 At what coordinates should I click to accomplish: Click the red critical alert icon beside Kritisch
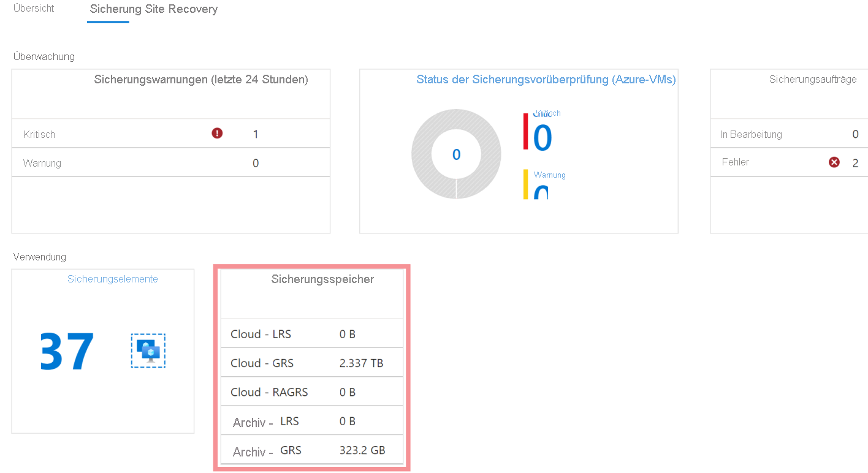pos(217,133)
